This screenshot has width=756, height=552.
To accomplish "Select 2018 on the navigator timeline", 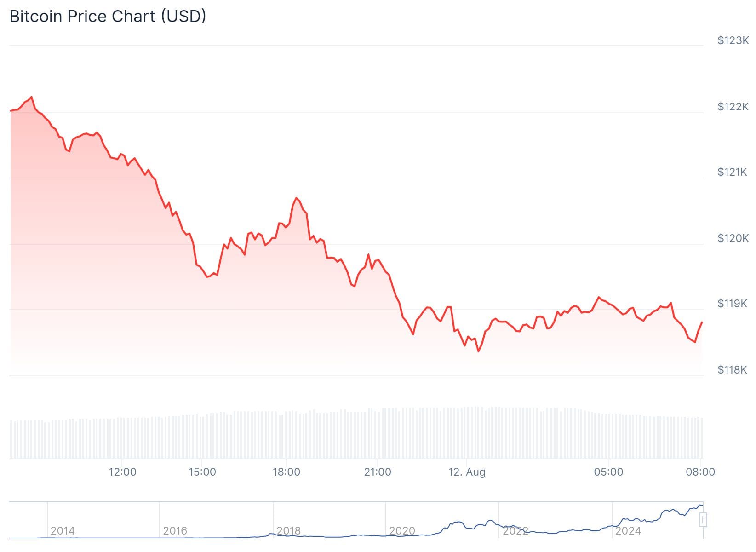I will (289, 531).
